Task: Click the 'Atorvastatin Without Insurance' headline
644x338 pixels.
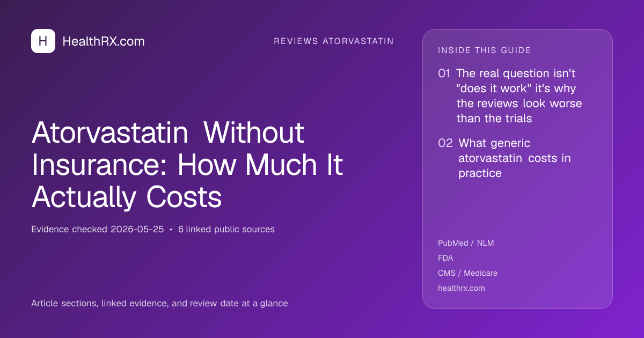Action: click(187, 165)
